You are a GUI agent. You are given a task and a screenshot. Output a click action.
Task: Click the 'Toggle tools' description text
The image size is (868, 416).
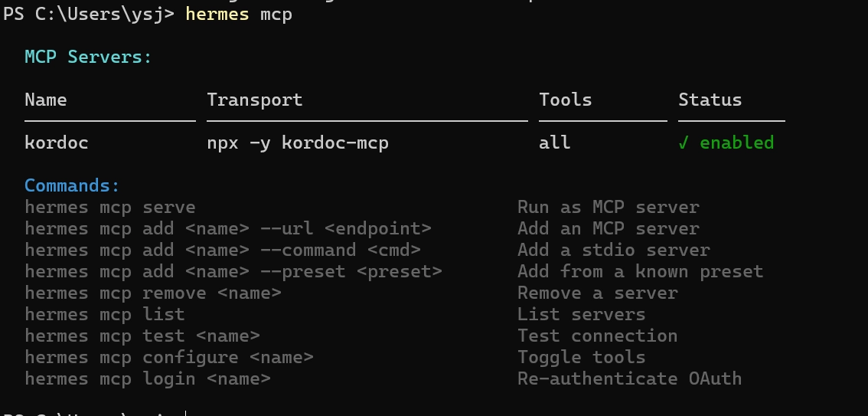pos(581,357)
